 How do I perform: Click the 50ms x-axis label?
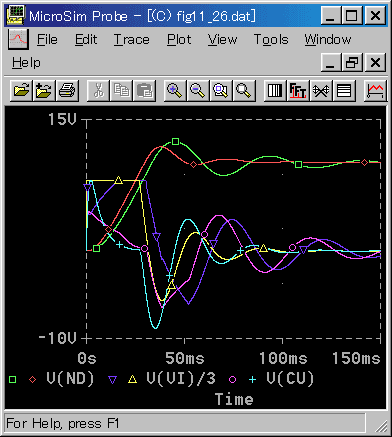tap(185, 358)
